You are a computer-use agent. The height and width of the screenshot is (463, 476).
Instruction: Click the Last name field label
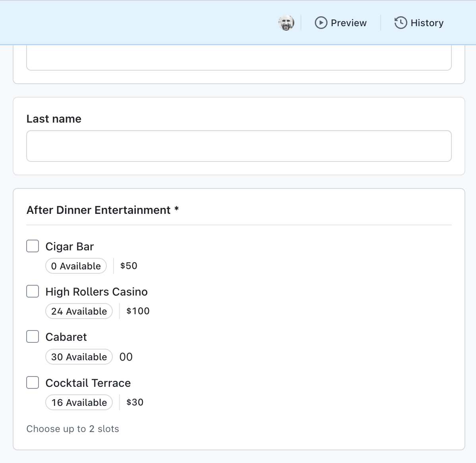[x=54, y=119]
